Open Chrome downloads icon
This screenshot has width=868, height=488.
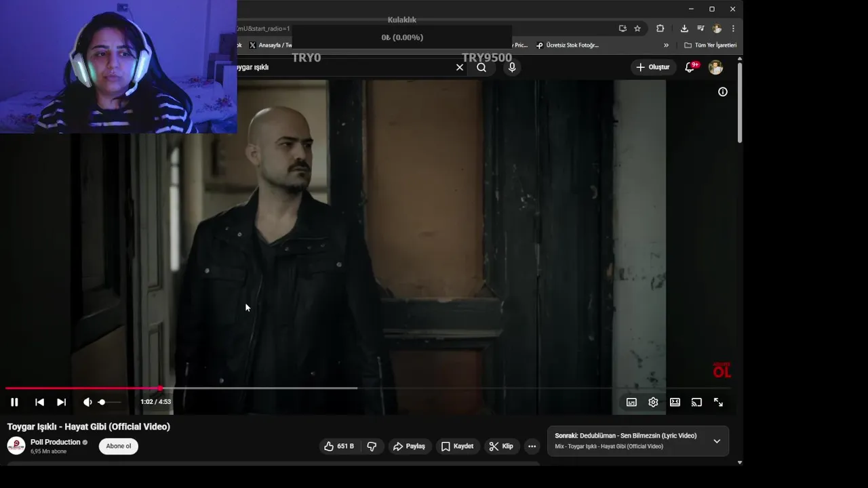[x=684, y=28]
